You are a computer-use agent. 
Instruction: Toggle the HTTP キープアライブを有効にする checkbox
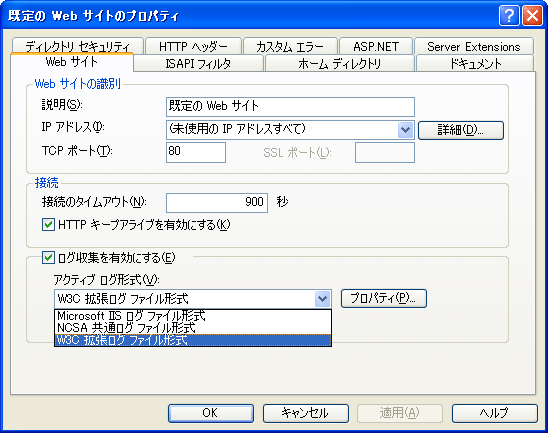coord(48,225)
